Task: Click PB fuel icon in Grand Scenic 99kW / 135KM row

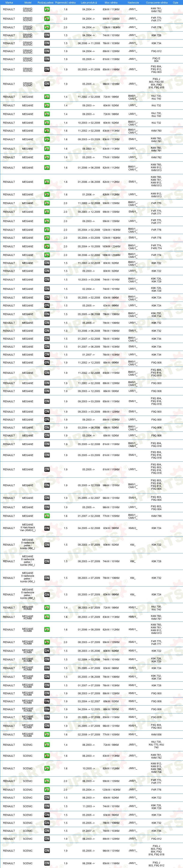Action: 47,19
